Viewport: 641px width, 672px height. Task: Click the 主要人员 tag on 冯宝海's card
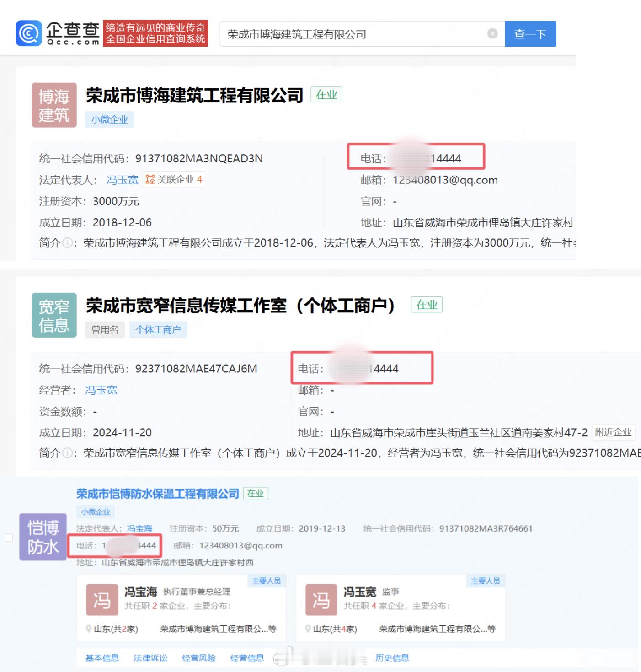pyautogui.click(x=267, y=581)
